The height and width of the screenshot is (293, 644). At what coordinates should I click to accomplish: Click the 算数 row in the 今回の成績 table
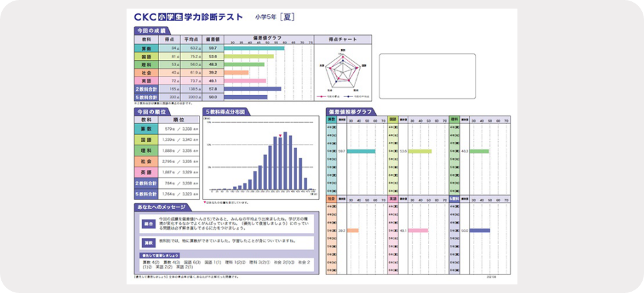(x=146, y=48)
